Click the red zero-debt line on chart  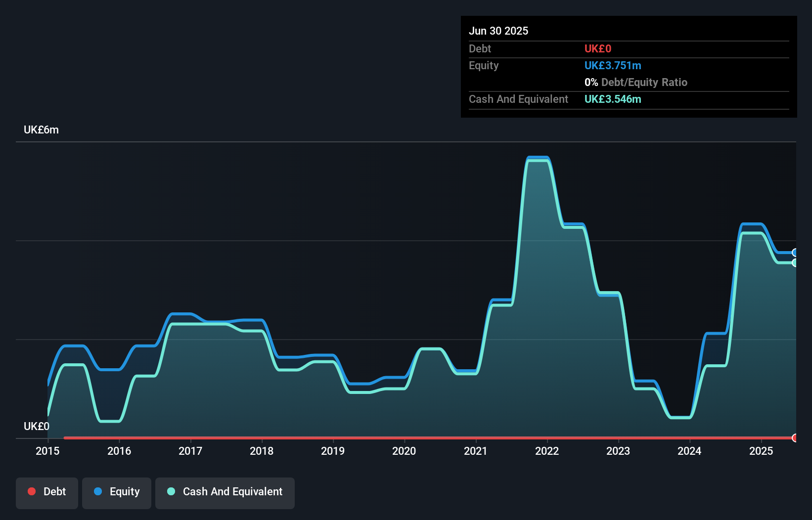(396, 437)
